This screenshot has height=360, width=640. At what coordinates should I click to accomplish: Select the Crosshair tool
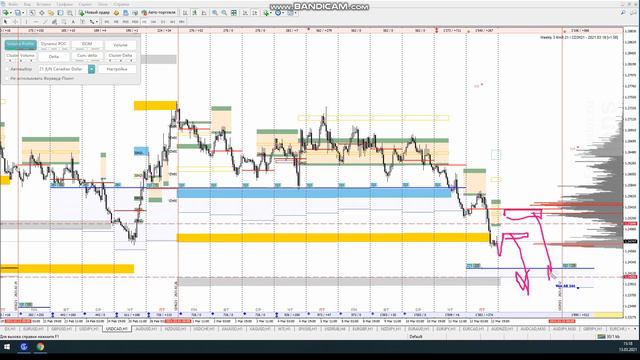[x=15, y=21]
